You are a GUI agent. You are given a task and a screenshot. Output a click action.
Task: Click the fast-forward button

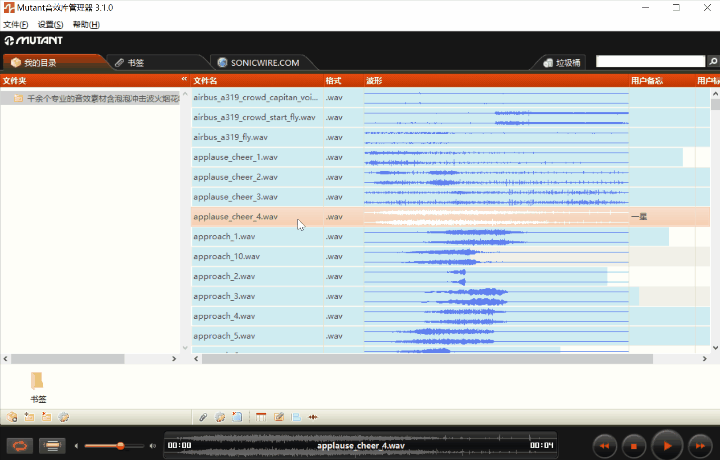pyautogui.click(x=701, y=444)
